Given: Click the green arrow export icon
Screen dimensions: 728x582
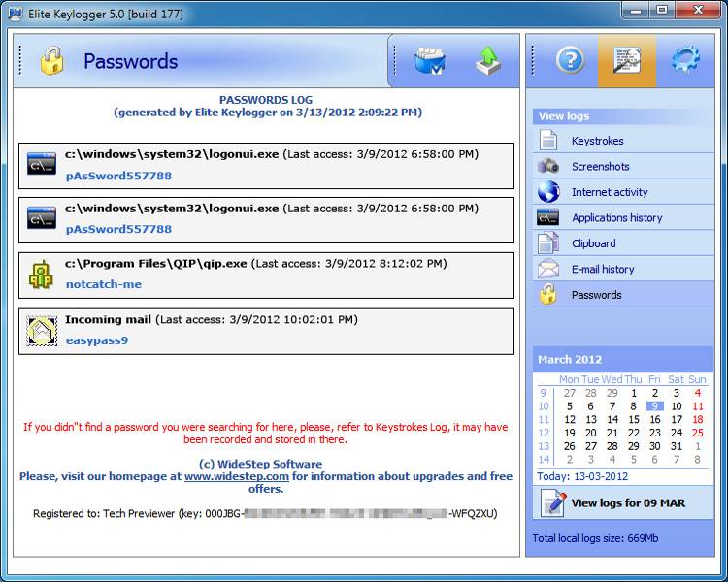Looking at the screenshot, I should [488, 61].
